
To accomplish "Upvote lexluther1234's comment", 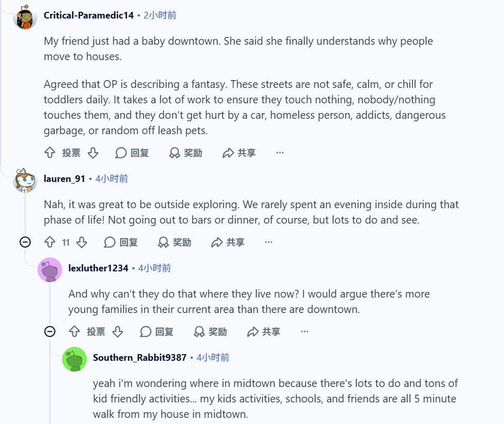I will 74,331.
